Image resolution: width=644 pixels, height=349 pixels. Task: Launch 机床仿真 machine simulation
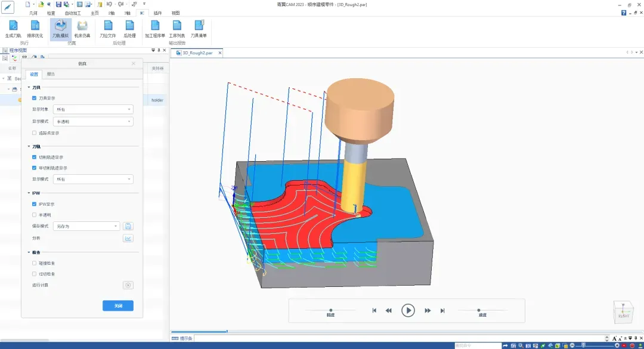click(82, 29)
